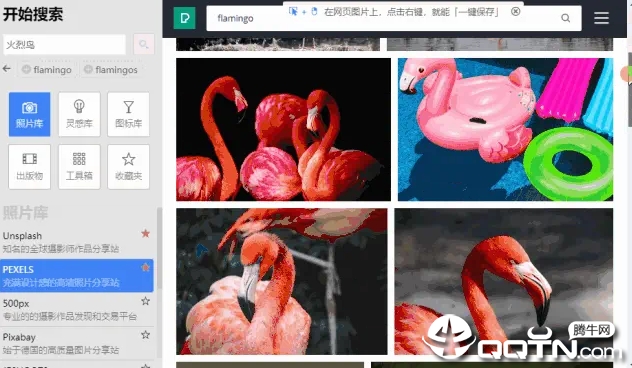The width and height of the screenshot is (632, 368).
Task: Open the red flamingo head closeup photo
Action: coord(504,281)
